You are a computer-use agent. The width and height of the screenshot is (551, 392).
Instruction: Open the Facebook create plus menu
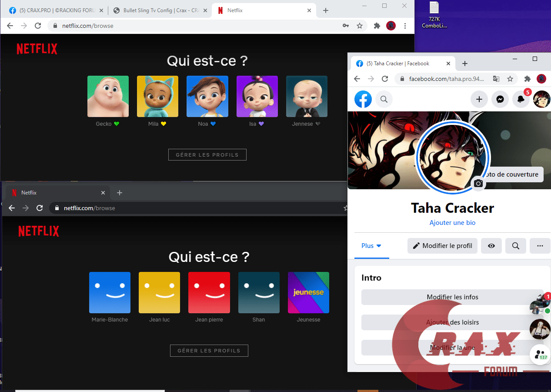pos(479,99)
